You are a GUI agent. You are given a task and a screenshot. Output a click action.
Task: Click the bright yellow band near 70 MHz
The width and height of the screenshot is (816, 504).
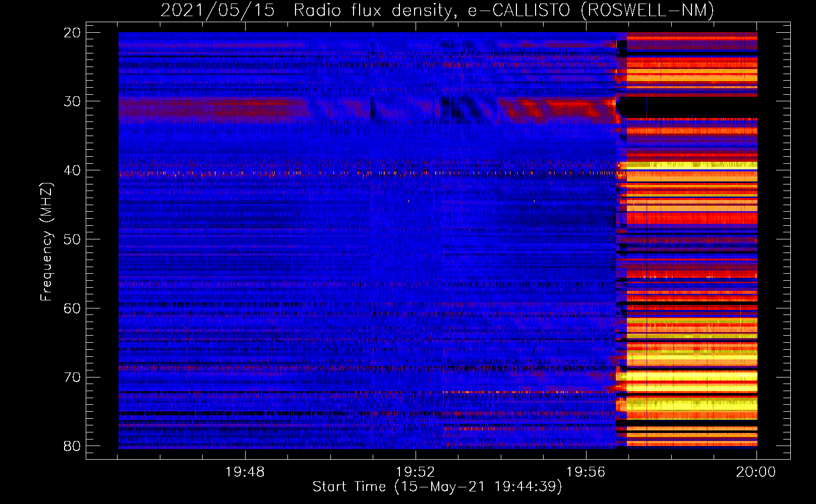(x=691, y=376)
